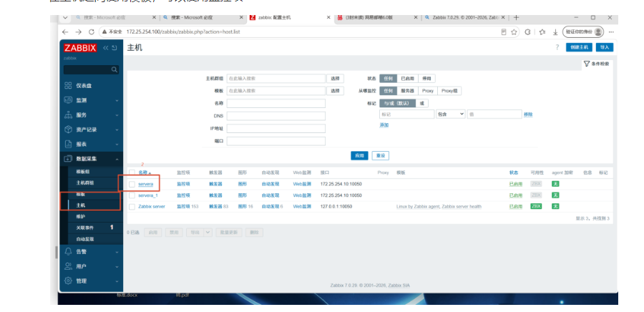
Task: Expand the 用户 menu chevron
Action: [117, 266]
